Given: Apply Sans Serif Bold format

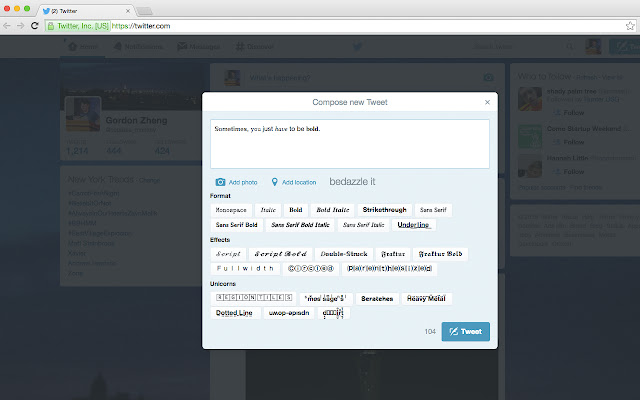Looking at the screenshot, I should click(237, 225).
